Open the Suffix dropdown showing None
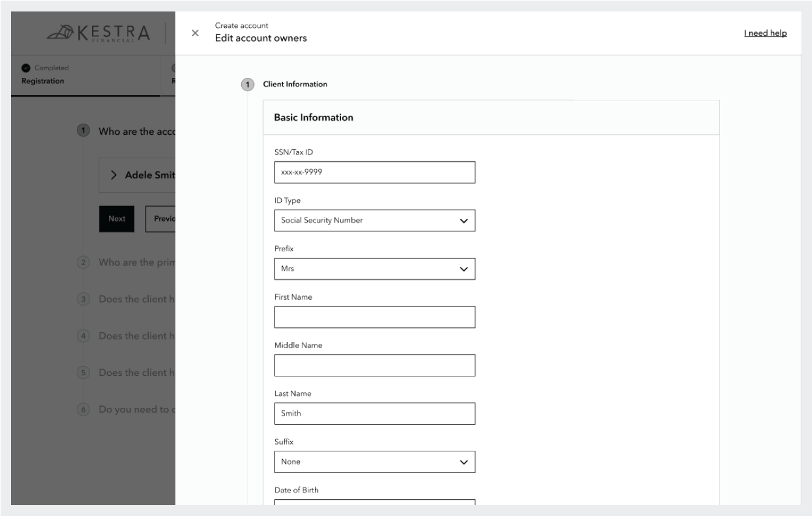 click(374, 462)
